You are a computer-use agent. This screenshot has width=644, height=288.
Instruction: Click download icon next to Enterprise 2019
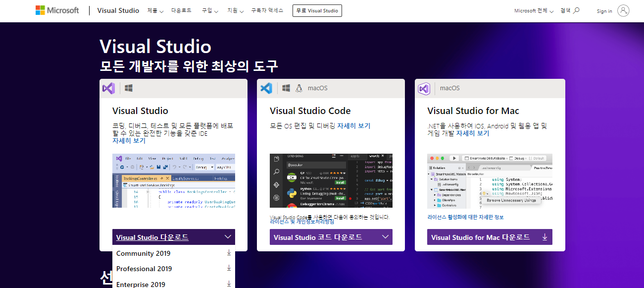click(x=229, y=284)
